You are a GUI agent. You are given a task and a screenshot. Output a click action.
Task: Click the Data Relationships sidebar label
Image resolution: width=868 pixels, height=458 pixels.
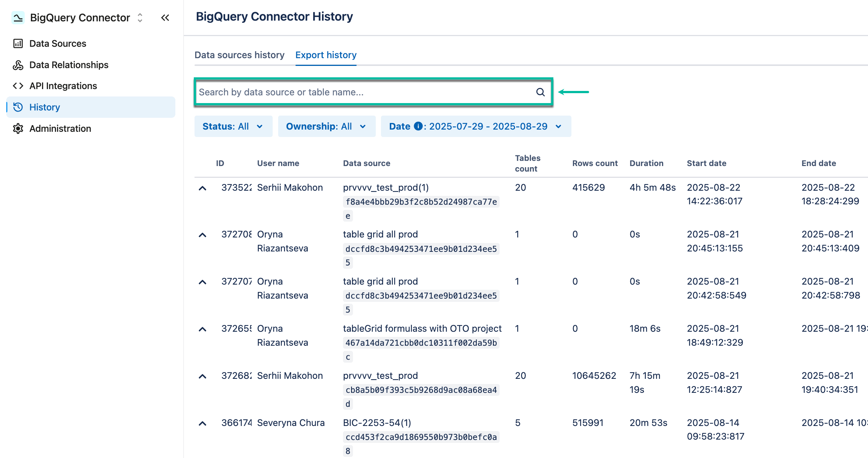tap(69, 65)
